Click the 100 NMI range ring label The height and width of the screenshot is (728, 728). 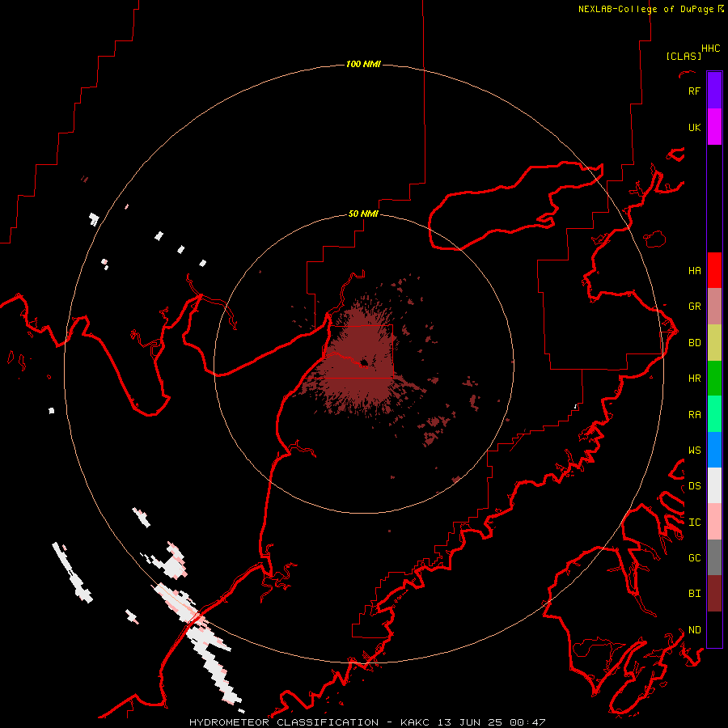363,64
